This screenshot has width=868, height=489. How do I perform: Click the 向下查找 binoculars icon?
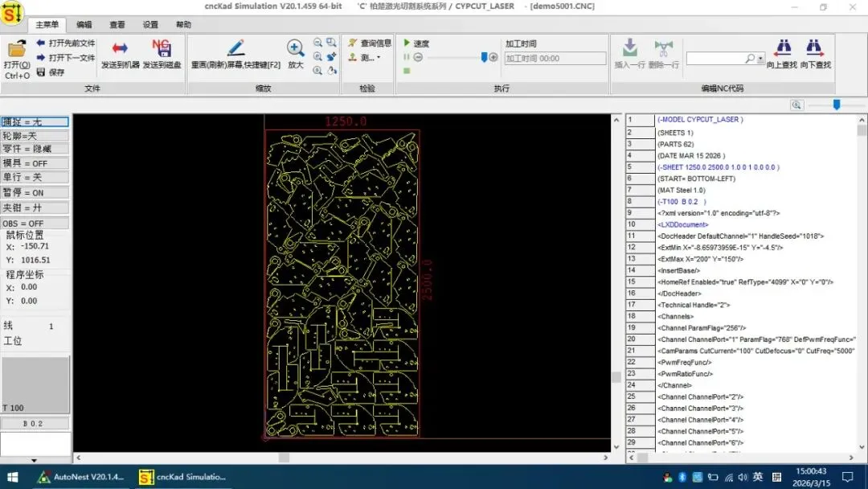pyautogui.click(x=815, y=47)
